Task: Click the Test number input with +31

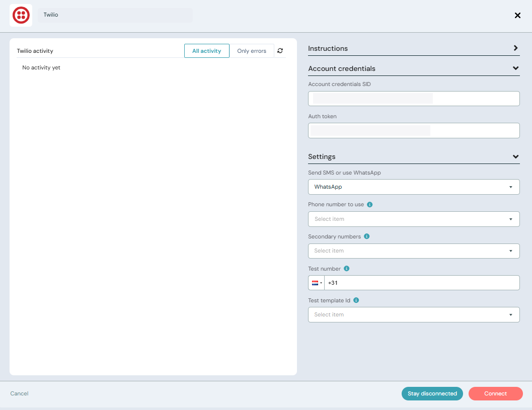Action: [x=422, y=283]
